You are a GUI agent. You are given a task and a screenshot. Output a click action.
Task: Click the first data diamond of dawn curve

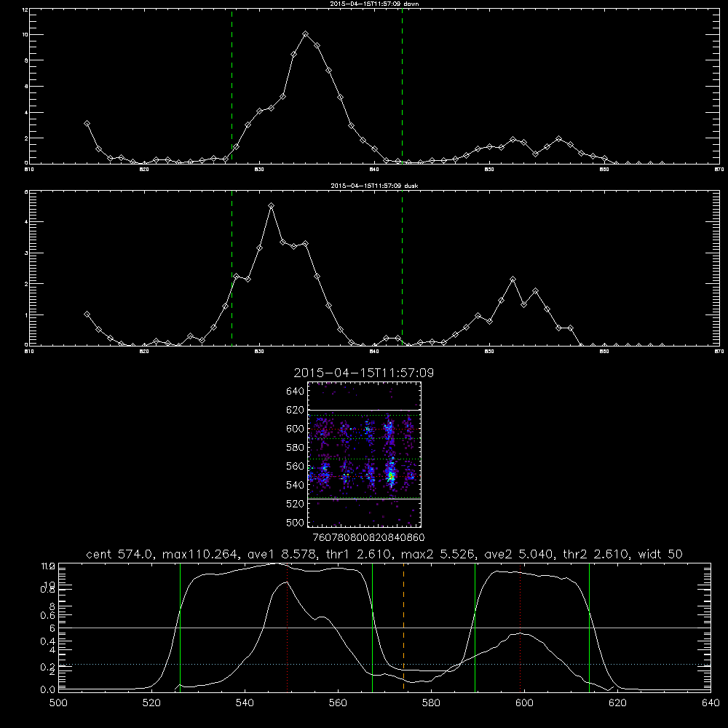(x=87, y=124)
